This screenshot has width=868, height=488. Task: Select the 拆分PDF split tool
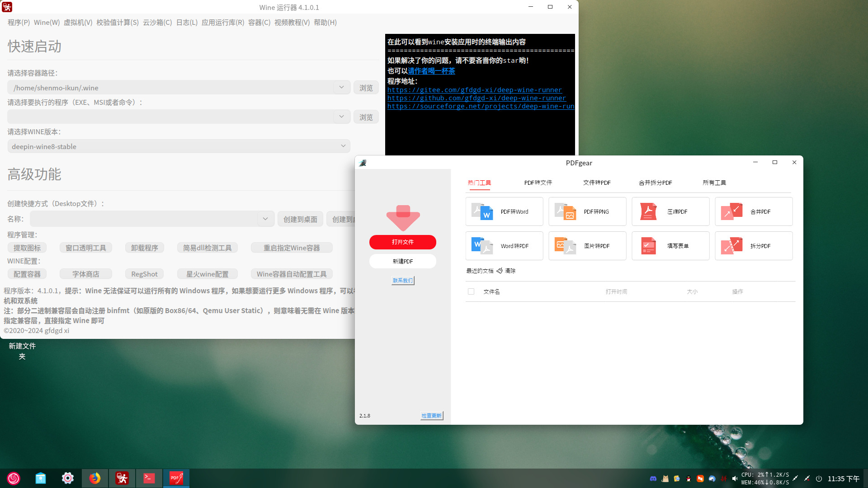pyautogui.click(x=754, y=246)
